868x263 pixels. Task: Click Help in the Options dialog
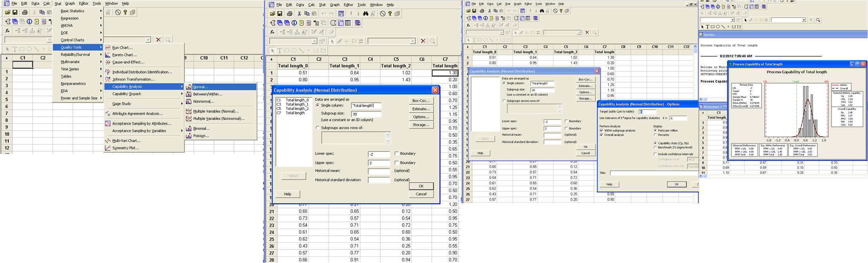click(609, 184)
